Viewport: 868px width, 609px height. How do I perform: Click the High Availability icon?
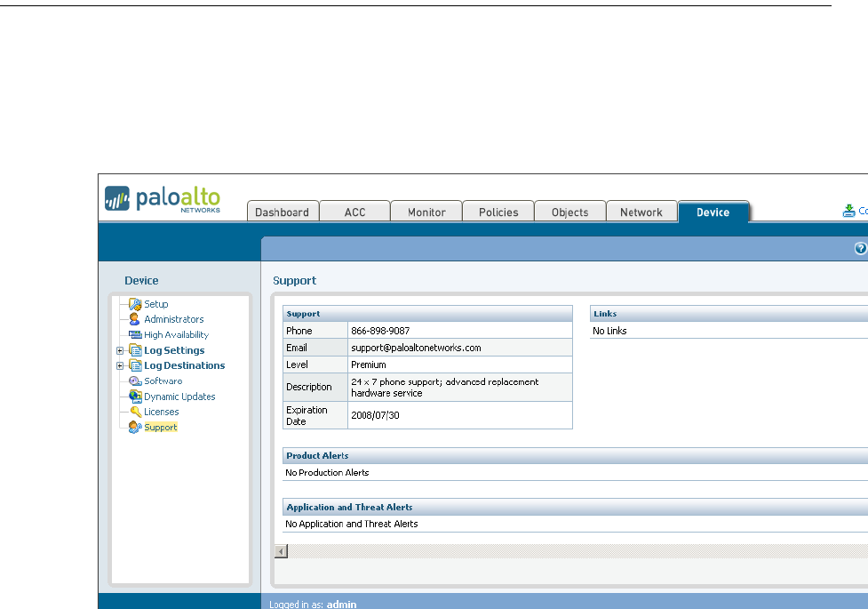click(x=135, y=334)
